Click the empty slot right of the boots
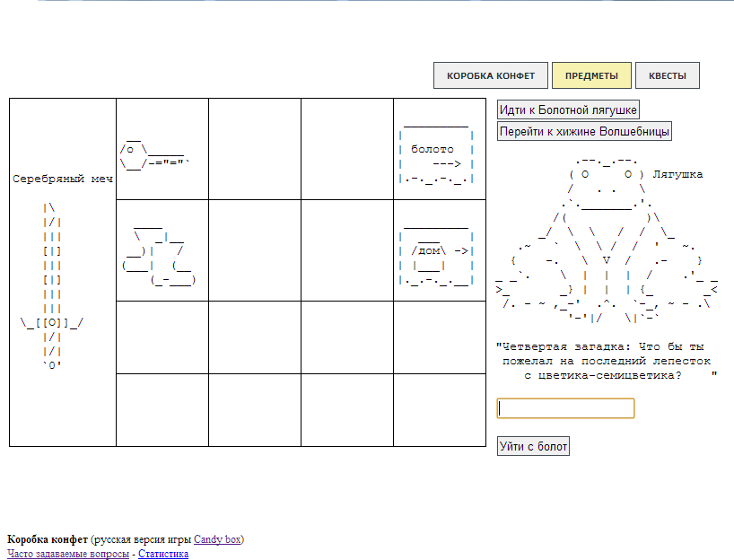This screenshot has height=560, width=734. coord(255,250)
